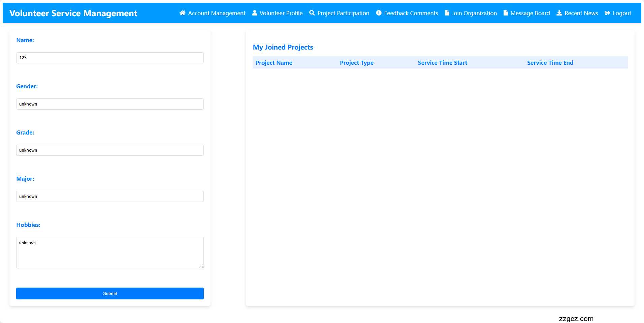
Task: Open the Recent News page
Action: [581, 13]
